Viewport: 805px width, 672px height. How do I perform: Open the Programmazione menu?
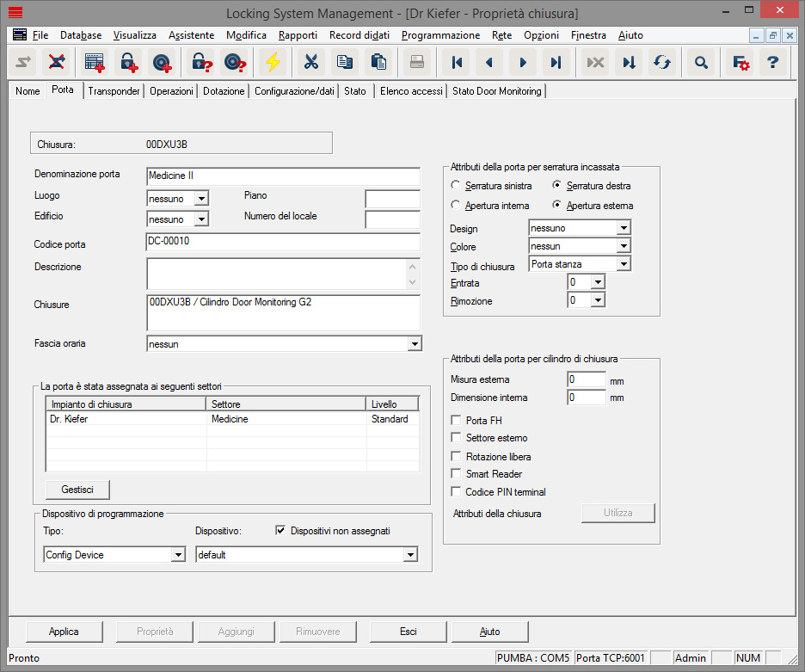click(440, 35)
